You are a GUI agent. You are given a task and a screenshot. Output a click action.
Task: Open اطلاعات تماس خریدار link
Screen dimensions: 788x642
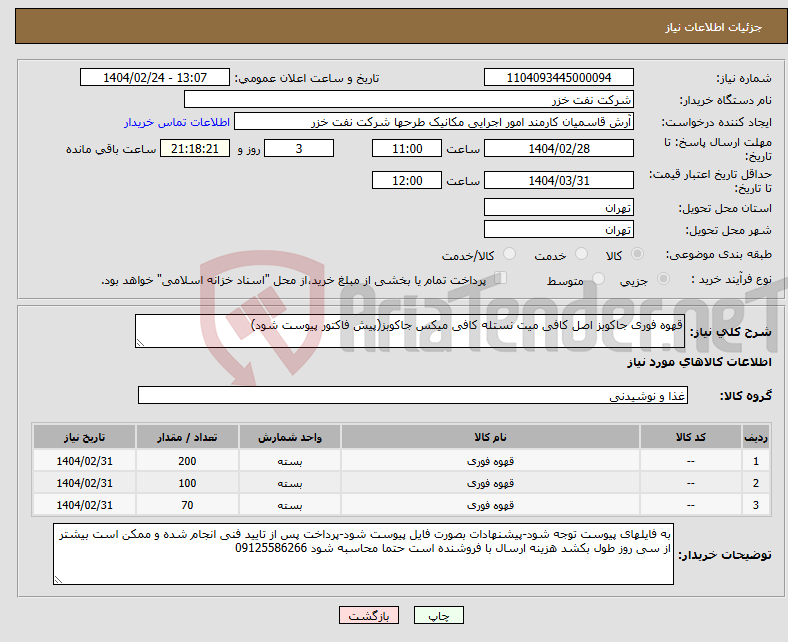pos(177,122)
